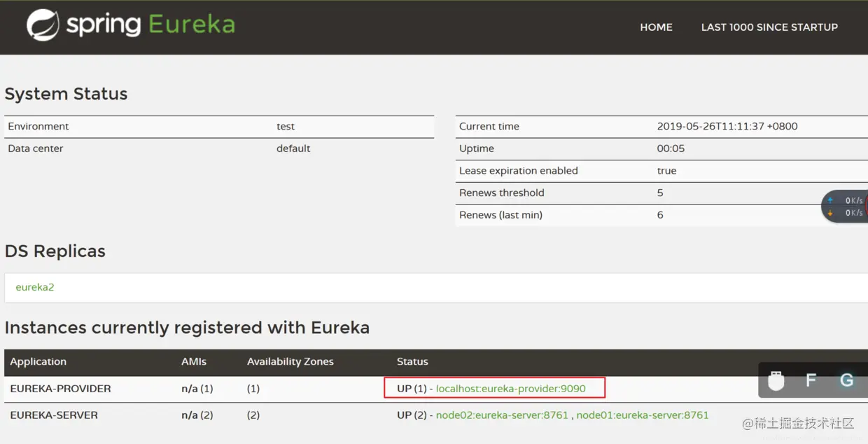The height and width of the screenshot is (444, 868).
Task: Click the mouse icon in floating toolbar
Action: (776, 380)
